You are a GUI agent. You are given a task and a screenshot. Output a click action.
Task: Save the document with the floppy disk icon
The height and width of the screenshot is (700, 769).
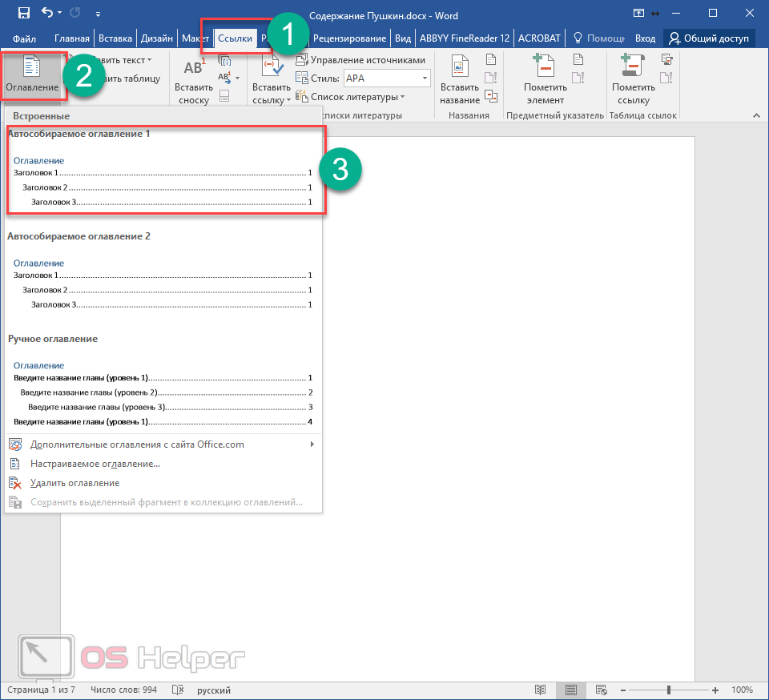[23, 13]
